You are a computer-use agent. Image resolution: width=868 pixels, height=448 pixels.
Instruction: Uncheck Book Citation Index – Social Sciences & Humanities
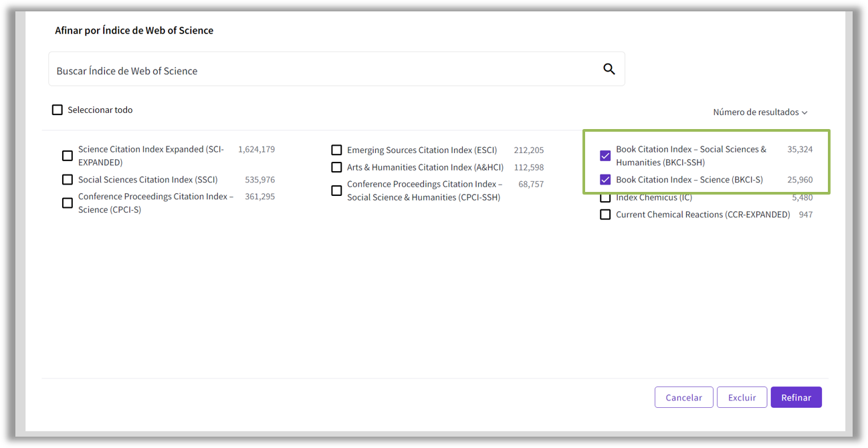point(605,156)
